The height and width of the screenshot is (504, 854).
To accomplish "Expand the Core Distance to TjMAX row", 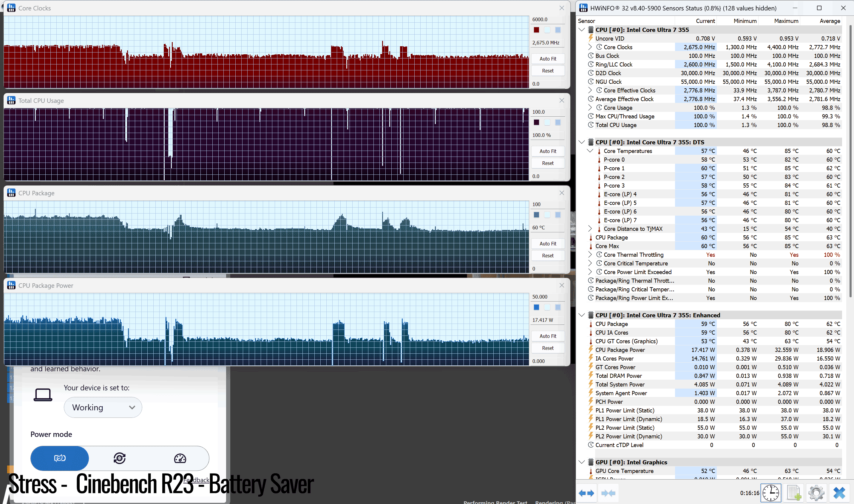I will (x=590, y=228).
